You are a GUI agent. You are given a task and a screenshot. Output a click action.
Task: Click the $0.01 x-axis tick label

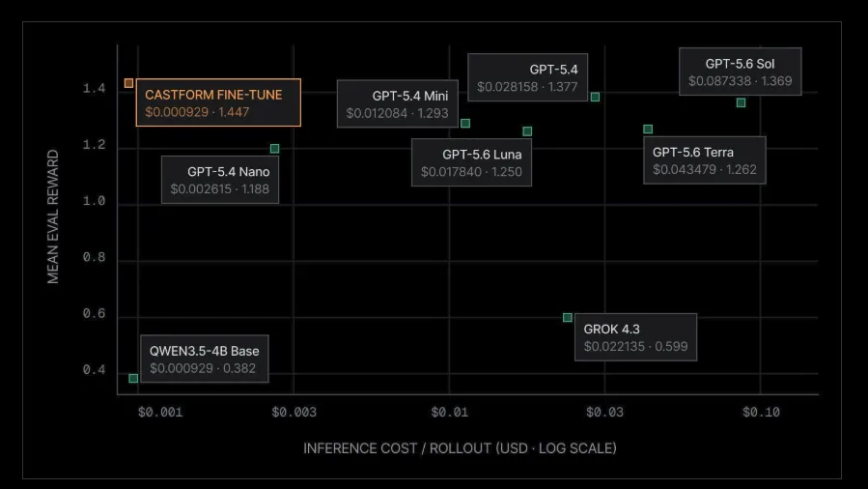[450, 412]
